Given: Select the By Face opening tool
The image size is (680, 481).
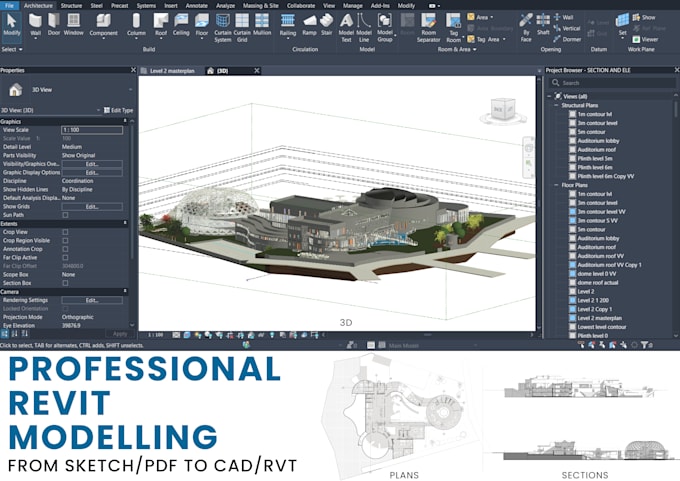Looking at the screenshot, I should point(526,28).
